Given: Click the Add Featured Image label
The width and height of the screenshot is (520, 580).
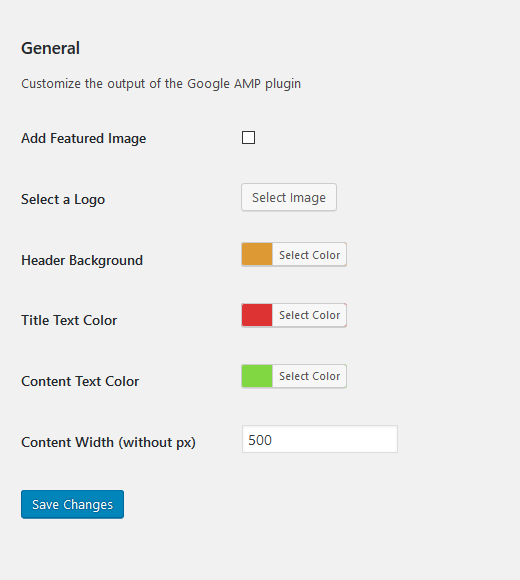Looking at the screenshot, I should [84, 138].
